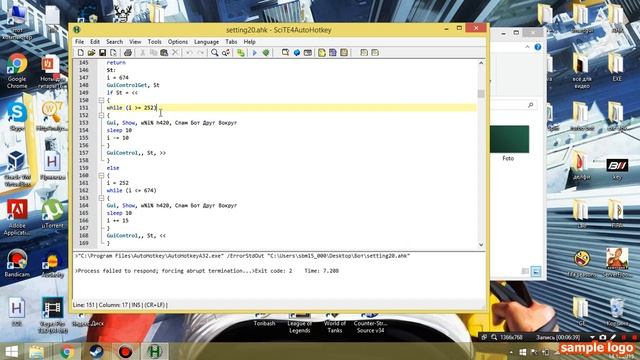The height and width of the screenshot is (360, 640).
Task: Click the status bar line and column info
Action: click(120, 305)
